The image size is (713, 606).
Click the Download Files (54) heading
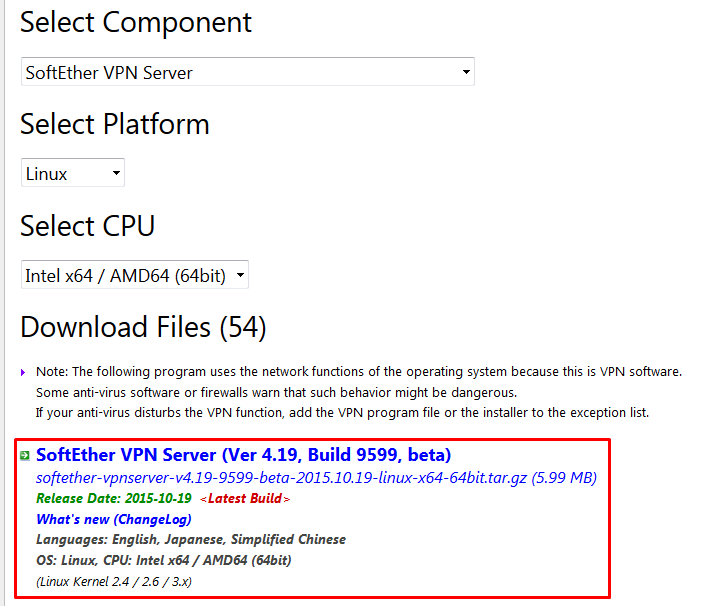click(143, 327)
